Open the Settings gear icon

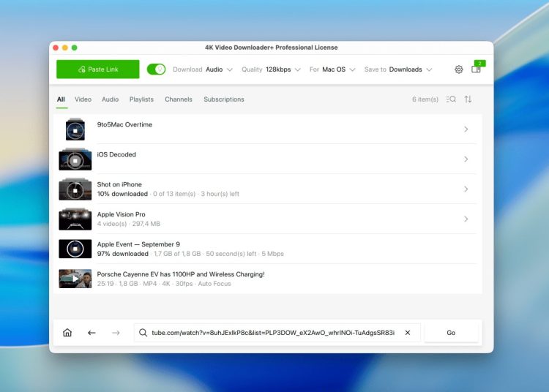coord(459,69)
